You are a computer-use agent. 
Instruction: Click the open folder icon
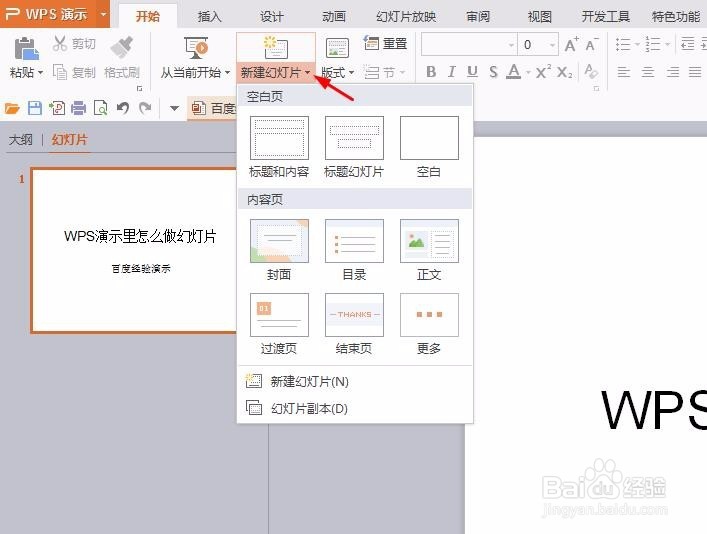click(x=12, y=108)
